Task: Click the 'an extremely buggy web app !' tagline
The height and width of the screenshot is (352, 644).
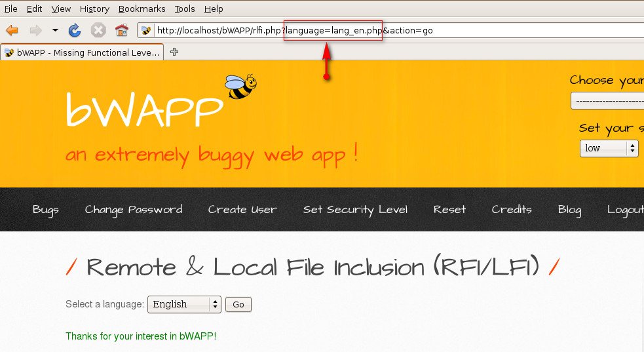Action: 212,155
